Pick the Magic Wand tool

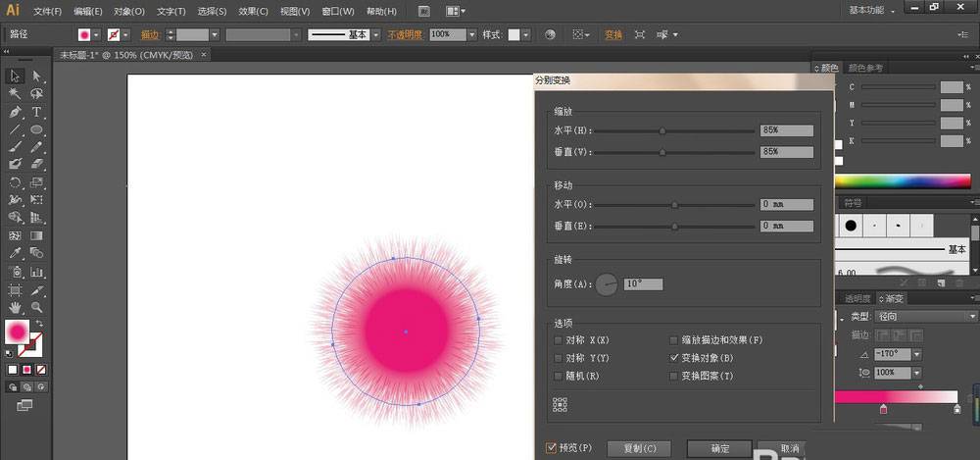pyautogui.click(x=15, y=94)
